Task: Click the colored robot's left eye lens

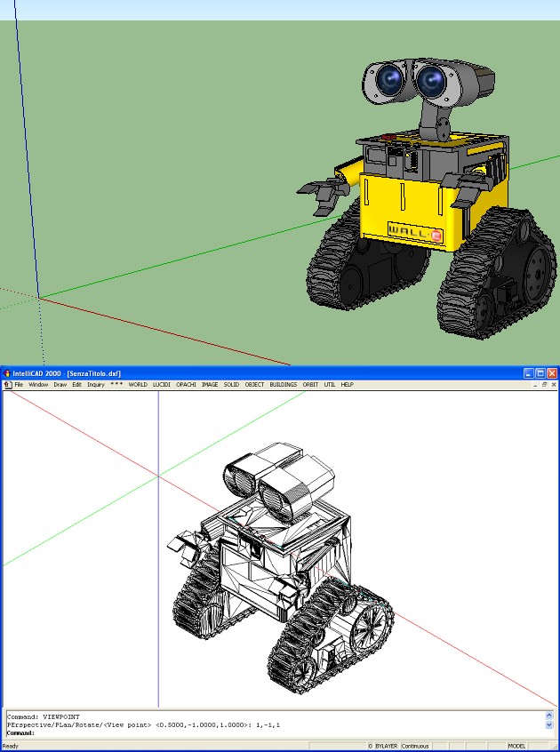Action: click(388, 80)
